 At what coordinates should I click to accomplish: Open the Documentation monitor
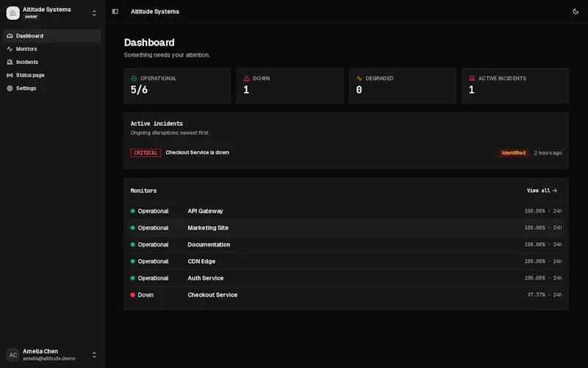(x=345, y=244)
